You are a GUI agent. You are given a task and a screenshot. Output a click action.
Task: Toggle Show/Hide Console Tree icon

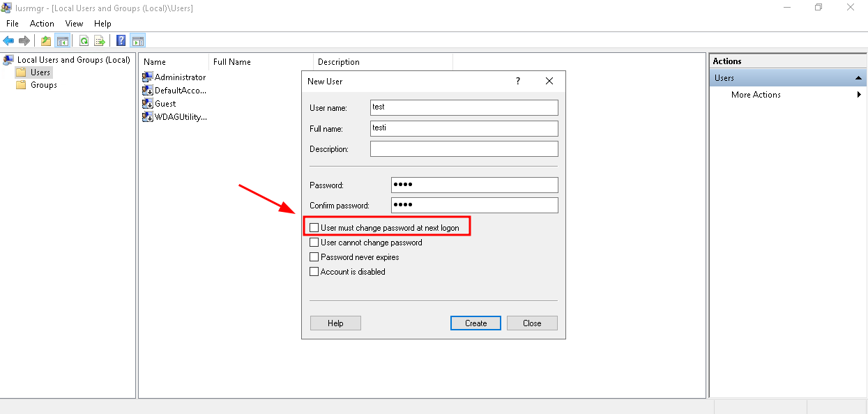pyautogui.click(x=63, y=40)
